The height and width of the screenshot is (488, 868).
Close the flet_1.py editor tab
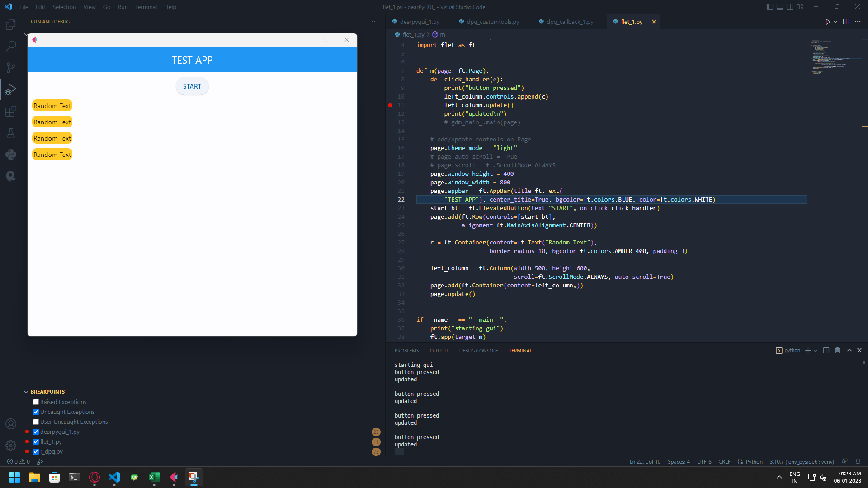point(654,22)
